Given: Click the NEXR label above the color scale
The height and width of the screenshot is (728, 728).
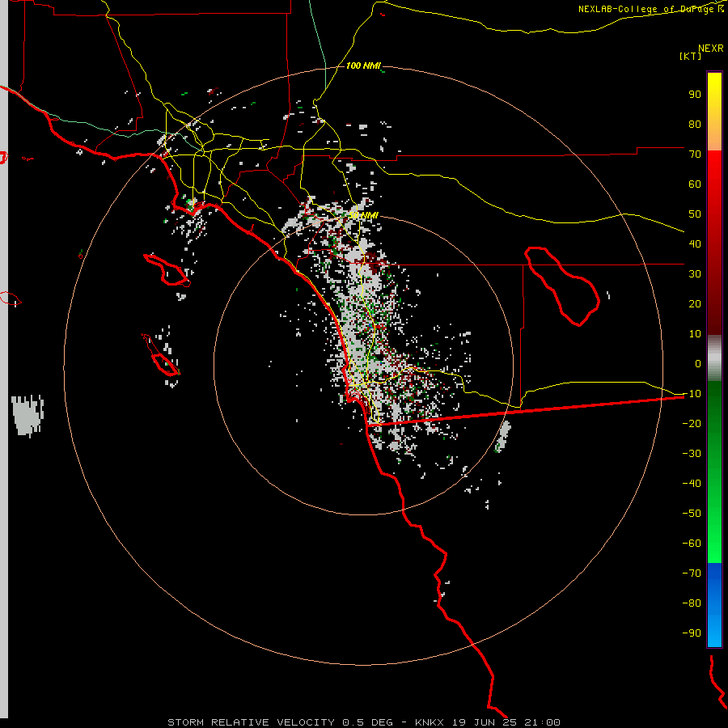Looking at the screenshot, I should coord(710,49).
